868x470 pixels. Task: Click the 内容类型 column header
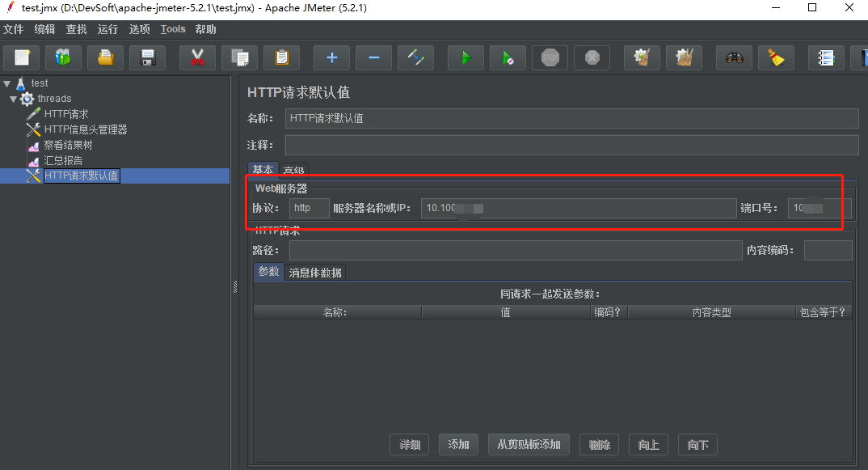[711, 312]
